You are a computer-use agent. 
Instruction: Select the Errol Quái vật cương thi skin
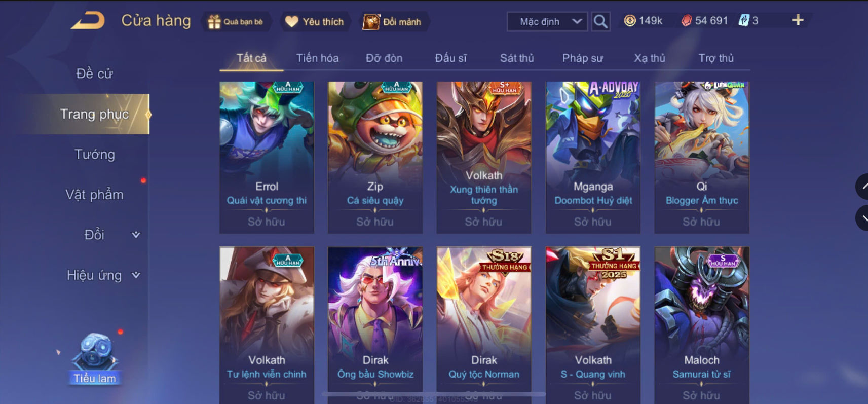click(267, 158)
